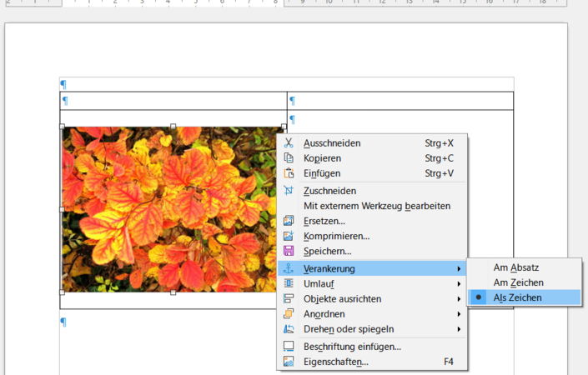Click the properties icon beside Eigenschaften
The height and width of the screenshot is (375, 588).
289,361
